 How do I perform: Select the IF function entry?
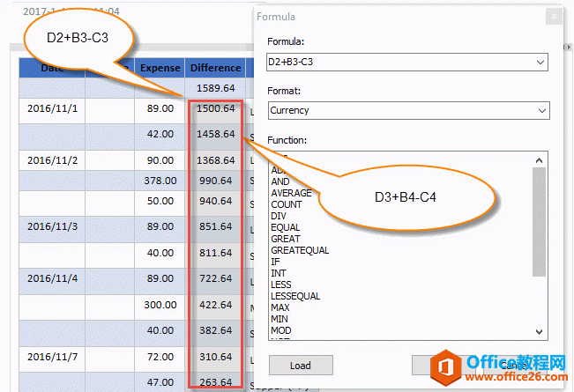coord(275,262)
